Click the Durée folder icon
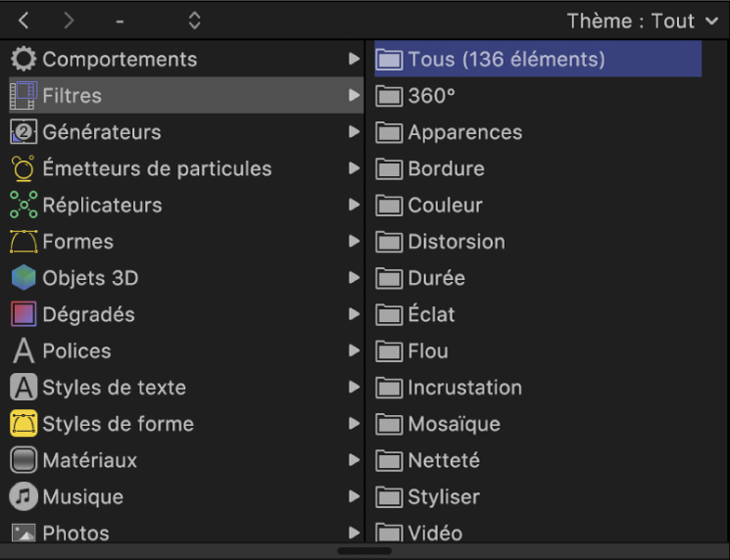 point(389,278)
